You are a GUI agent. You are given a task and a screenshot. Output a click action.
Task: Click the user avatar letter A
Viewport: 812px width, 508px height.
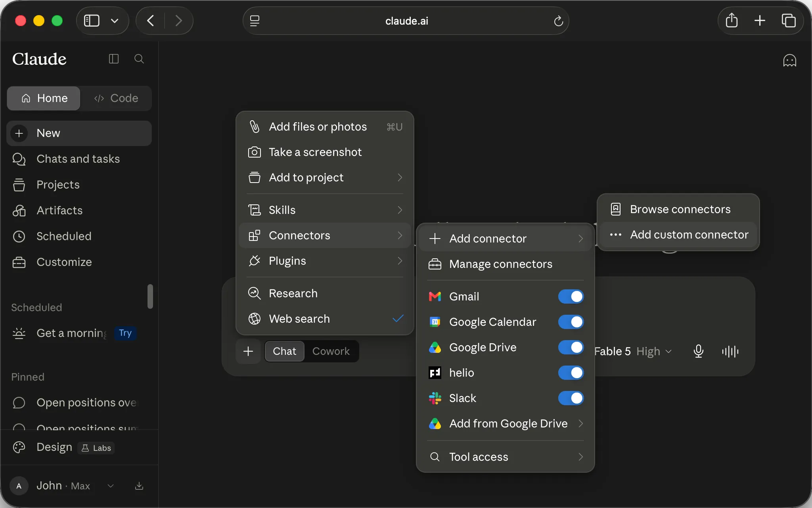click(x=19, y=486)
